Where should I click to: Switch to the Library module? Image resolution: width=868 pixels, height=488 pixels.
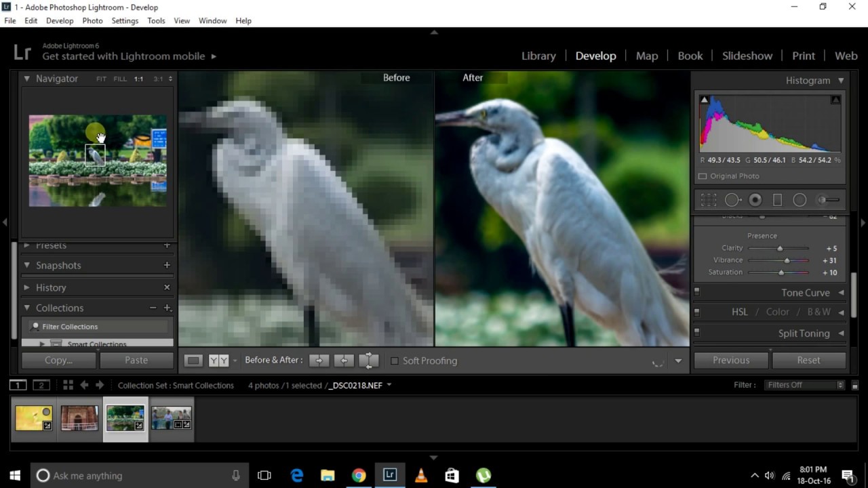click(538, 56)
